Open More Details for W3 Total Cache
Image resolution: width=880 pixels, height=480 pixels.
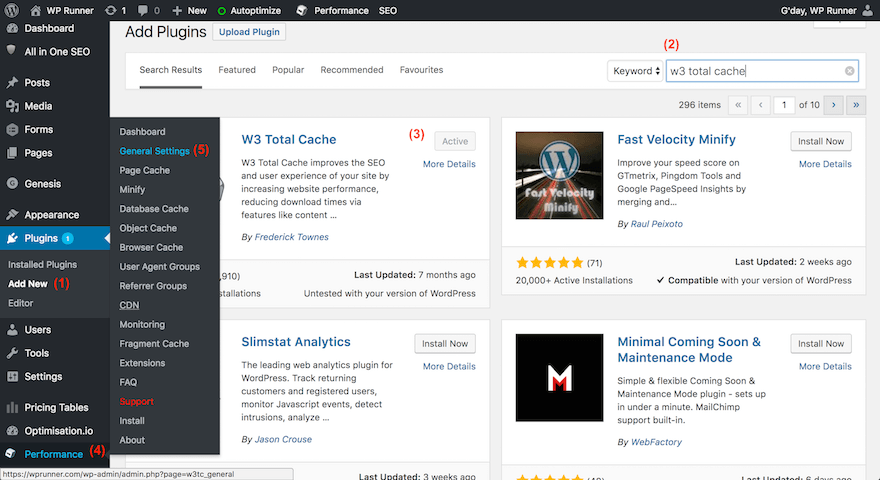tap(449, 164)
